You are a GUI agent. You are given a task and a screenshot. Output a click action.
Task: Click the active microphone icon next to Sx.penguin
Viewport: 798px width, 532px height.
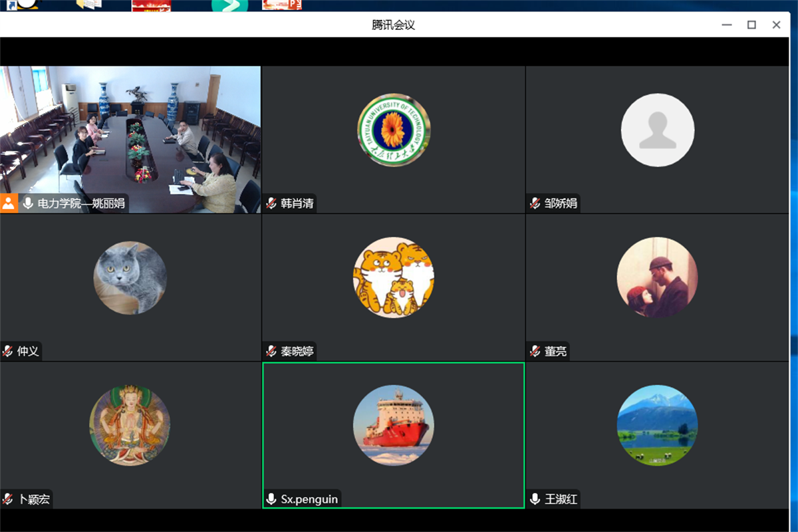pos(271,499)
